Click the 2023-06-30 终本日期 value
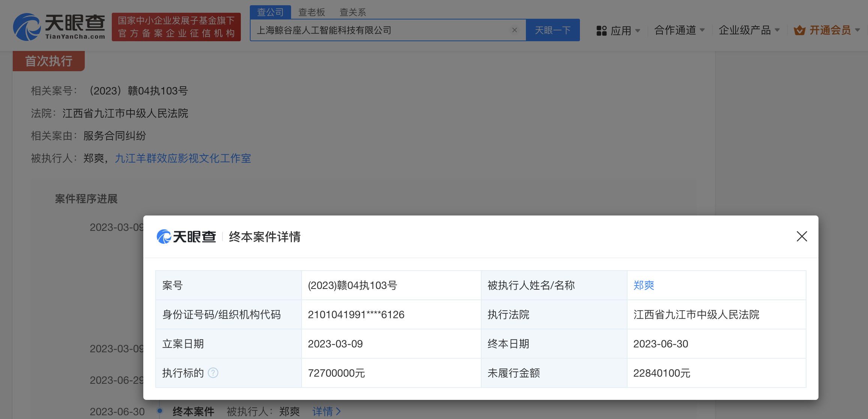The width and height of the screenshot is (868, 419). (661, 344)
